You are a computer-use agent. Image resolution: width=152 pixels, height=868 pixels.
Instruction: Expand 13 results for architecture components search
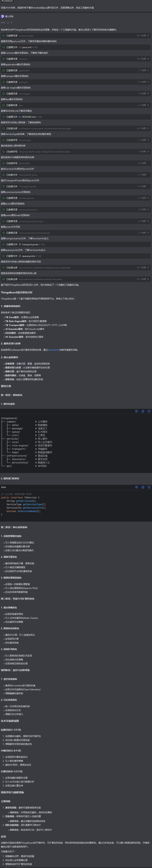(148, 128)
